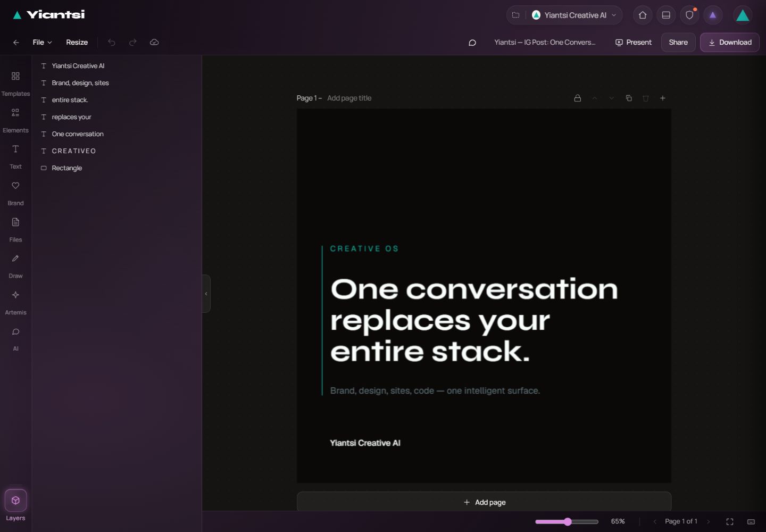Click the Present button
The width and height of the screenshot is (766, 532).
point(633,43)
